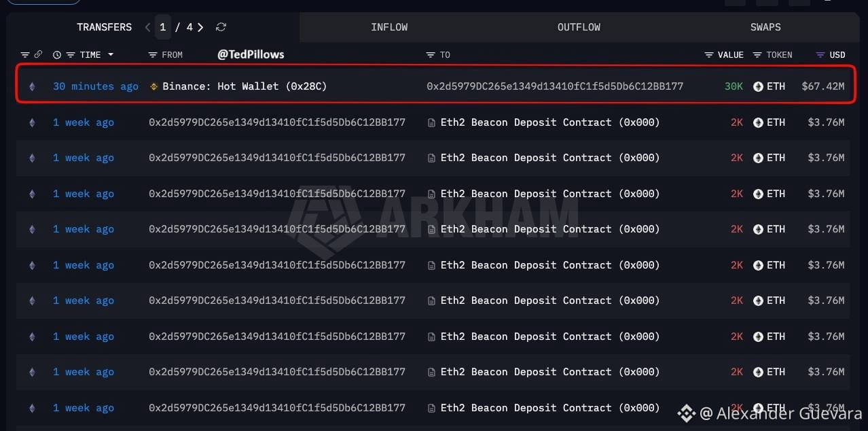
Task: Click the '/ 4' total pages indicator
Action: pyautogui.click(x=184, y=27)
